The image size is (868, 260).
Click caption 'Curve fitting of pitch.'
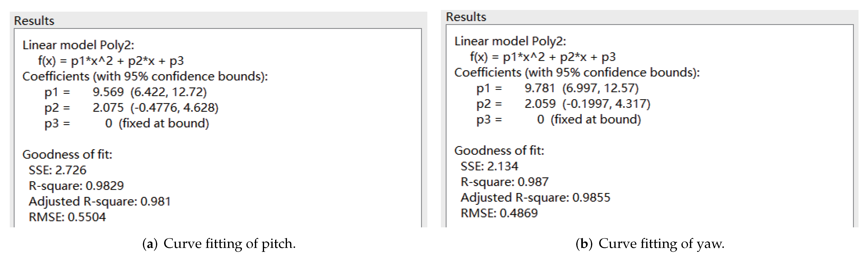coord(219,244)
